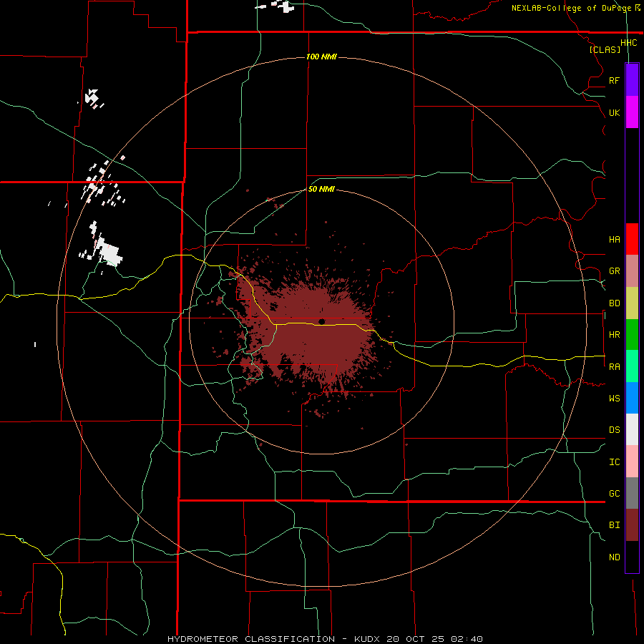Image resolution: width=644 pixels, height=644 pixels.
Task: Click the 100 NMI range ring label
Action: pos(321,57)
